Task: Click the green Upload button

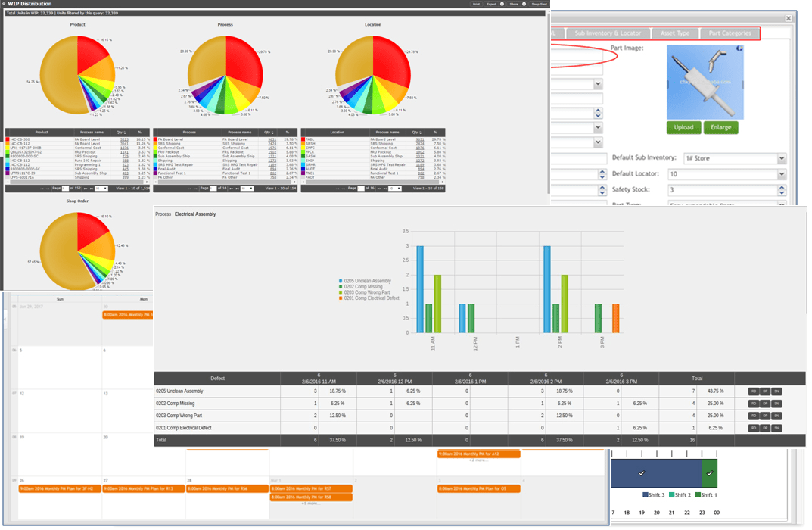Action: pos(683,127)
